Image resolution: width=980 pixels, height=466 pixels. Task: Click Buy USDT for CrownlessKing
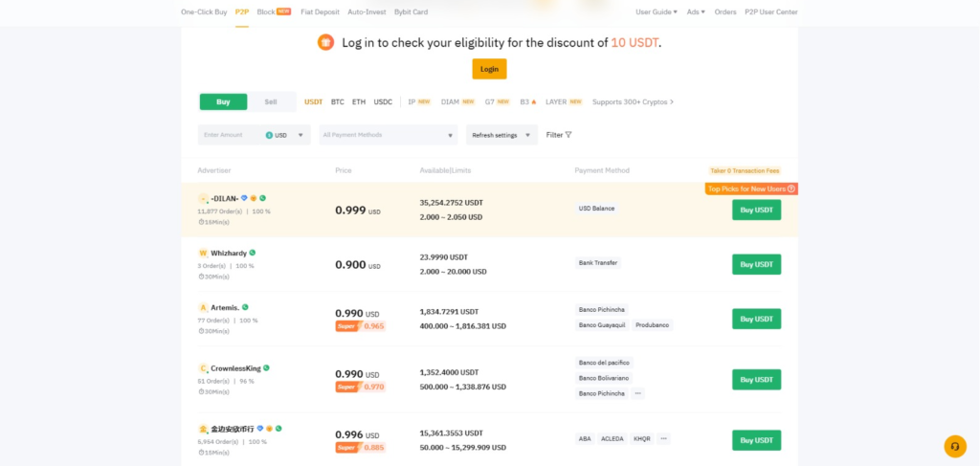(756, 379)
